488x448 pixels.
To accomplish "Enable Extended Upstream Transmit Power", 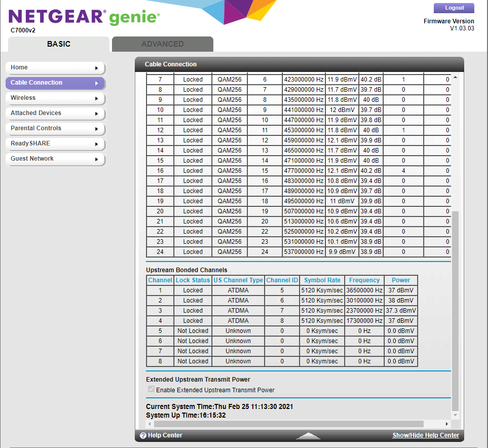I will tap(151, 389).
